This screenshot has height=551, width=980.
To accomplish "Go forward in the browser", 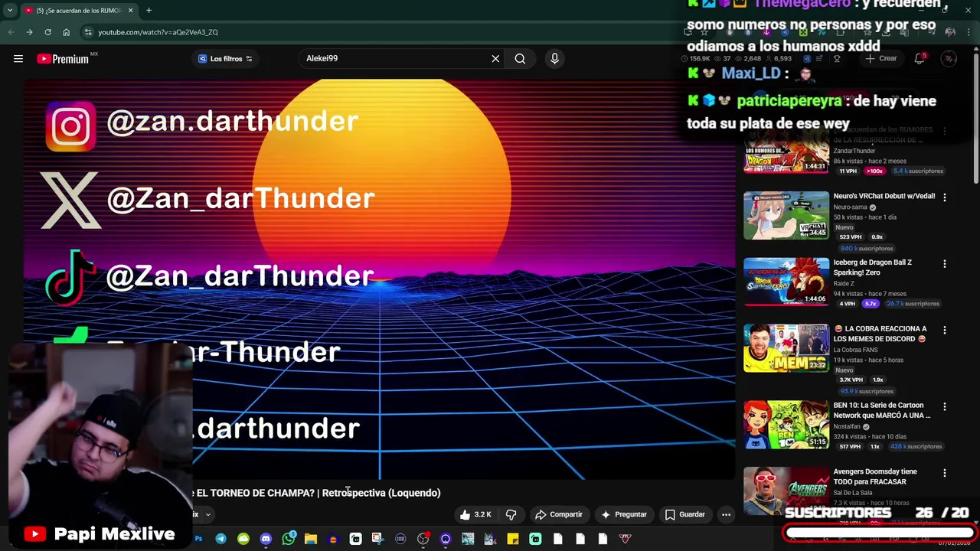I will pyautogui.click(x=29, y=32).
